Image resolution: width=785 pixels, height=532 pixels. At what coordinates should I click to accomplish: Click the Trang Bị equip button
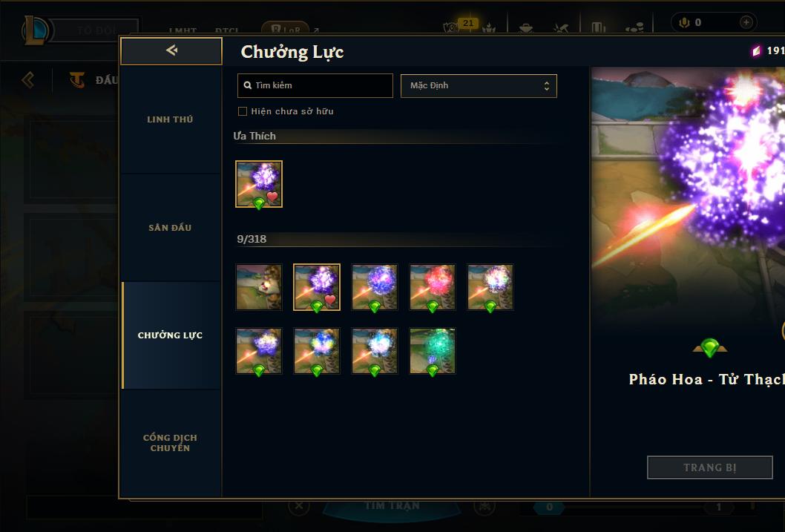[710, 467]
